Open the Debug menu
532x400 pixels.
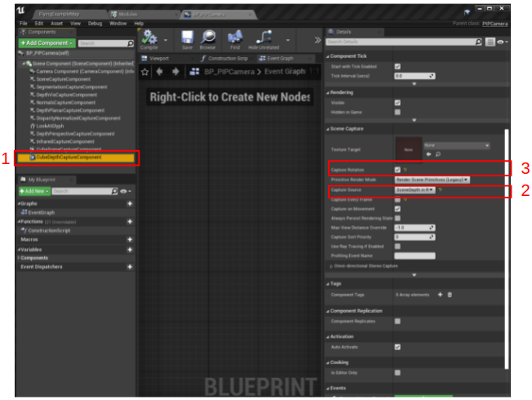click(x=95, y=23)
